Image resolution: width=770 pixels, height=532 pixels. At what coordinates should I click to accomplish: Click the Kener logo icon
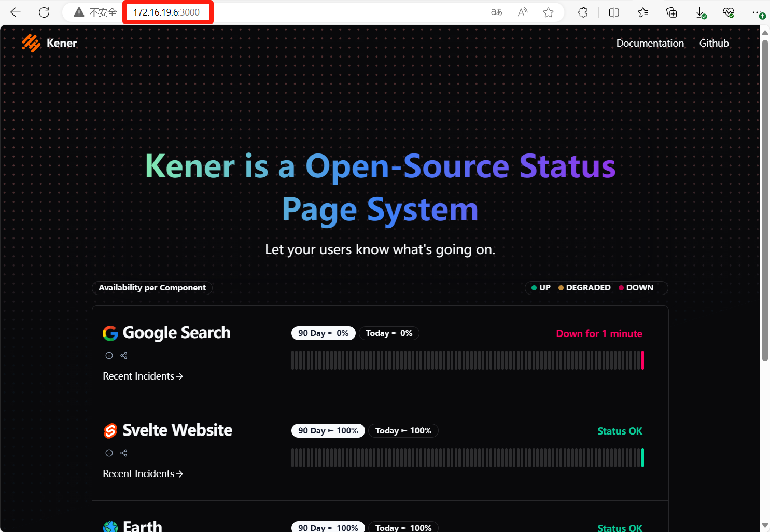click(x=31, y=43)
